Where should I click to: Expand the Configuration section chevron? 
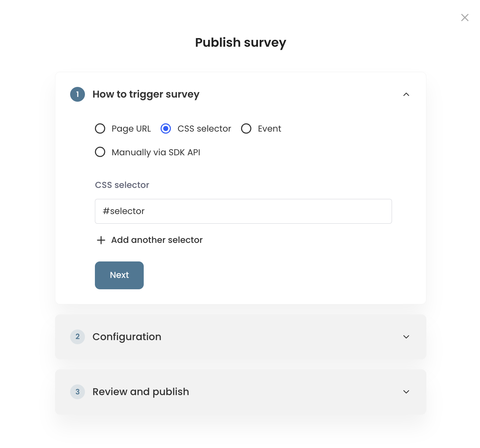tap(406, 337)
